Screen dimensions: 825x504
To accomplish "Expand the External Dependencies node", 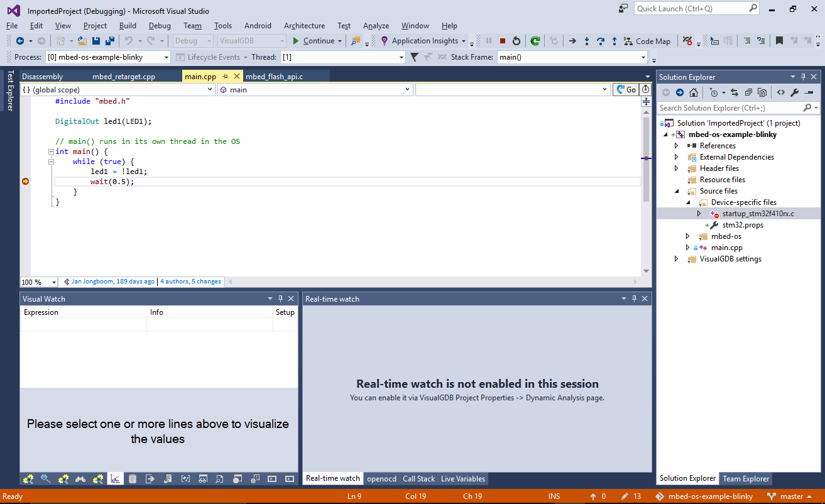I will (676, 157).
